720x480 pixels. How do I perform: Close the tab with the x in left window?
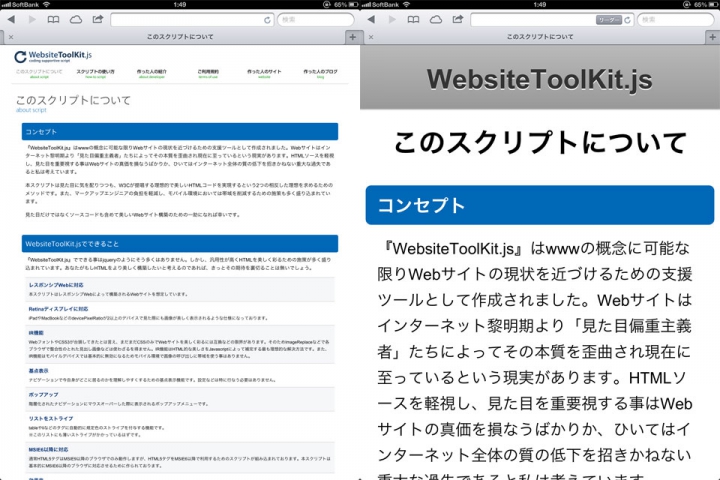11,37
